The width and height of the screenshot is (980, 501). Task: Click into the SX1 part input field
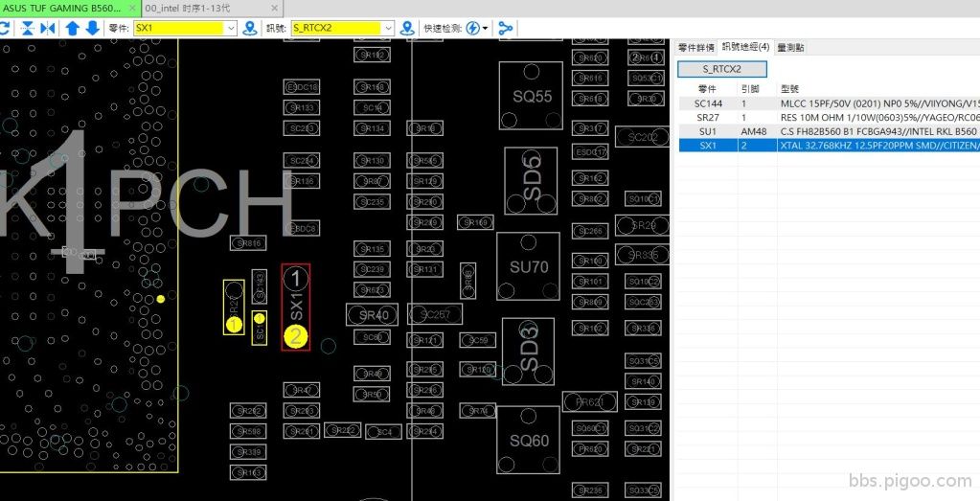point(179,28)
